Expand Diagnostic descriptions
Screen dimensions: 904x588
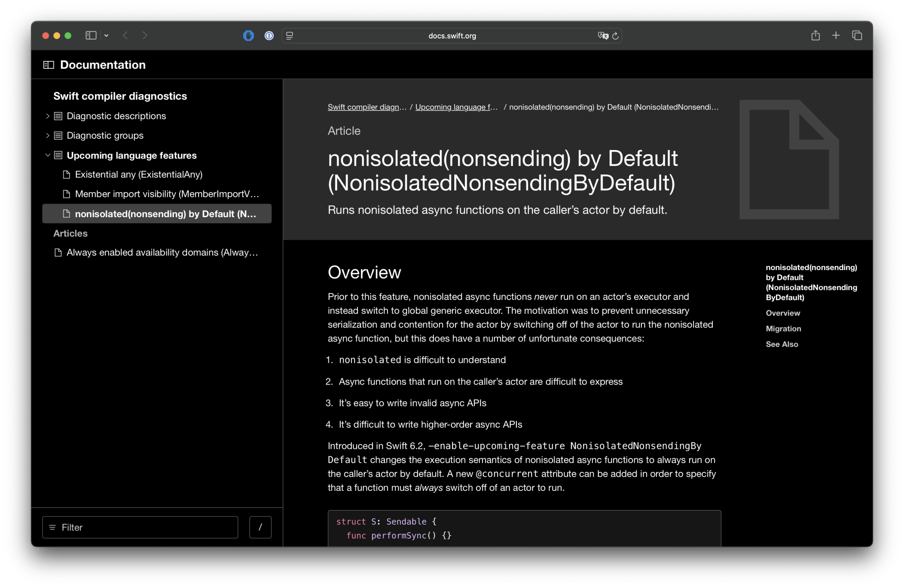[x=48, y=116]
